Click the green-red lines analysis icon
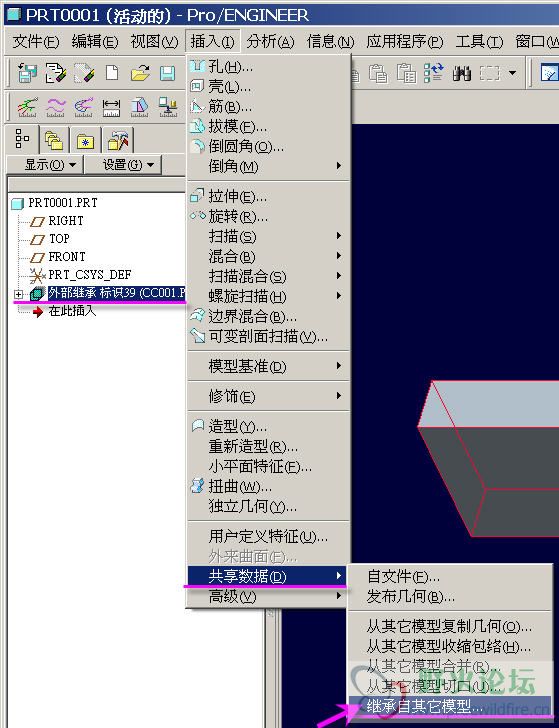This screenshot has width=559, height=728. [27, 107]
